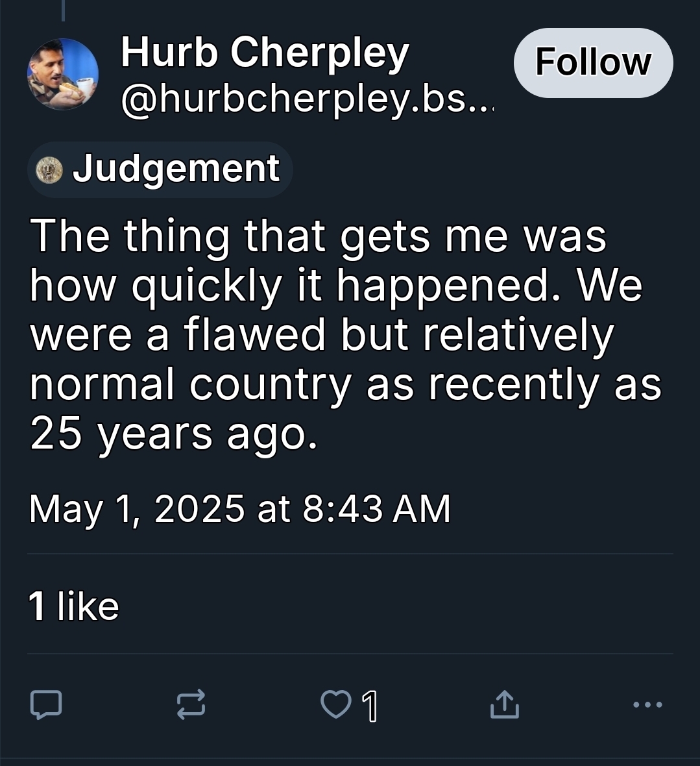The width and height of the screenshot is (700, 766).
Task: Repost this post using the arrows icon
Action: [x=191, y=705]
